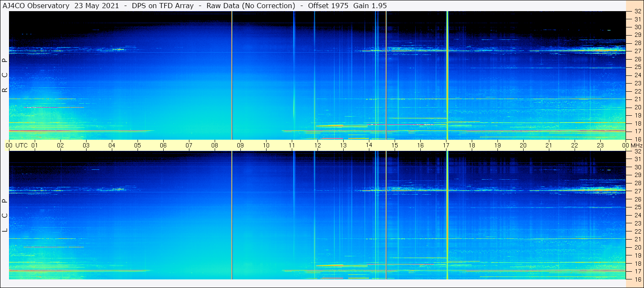This screenshot has width=644, height=288.
Task: Click the '21' hour label on time axis
Action: pyautogui.click(x=549, y=145)
